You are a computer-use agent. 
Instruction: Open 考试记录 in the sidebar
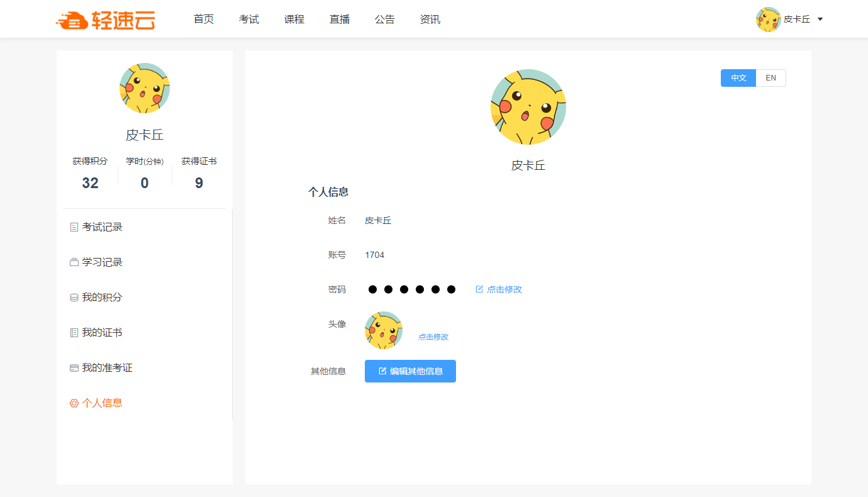coord(102,227)
